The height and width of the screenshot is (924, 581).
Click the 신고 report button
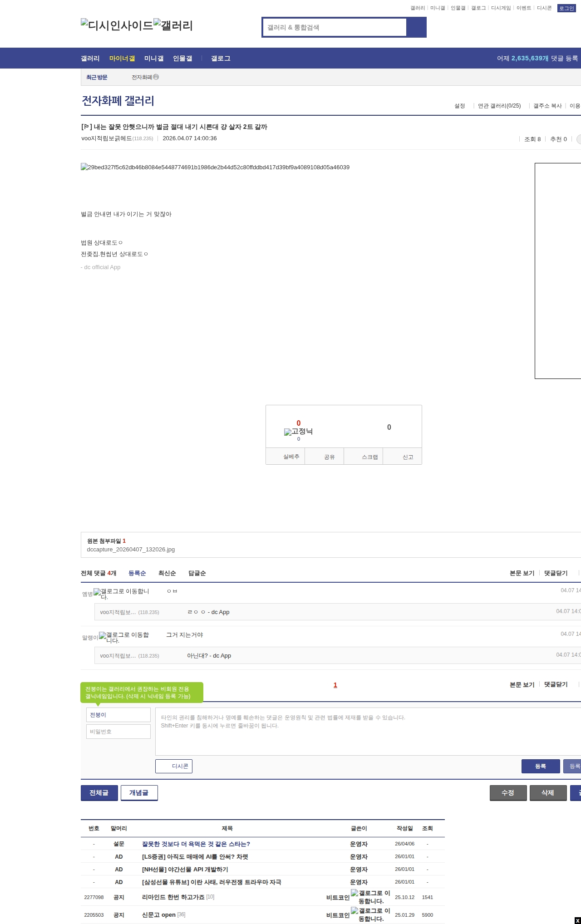(x=407, y=457)
